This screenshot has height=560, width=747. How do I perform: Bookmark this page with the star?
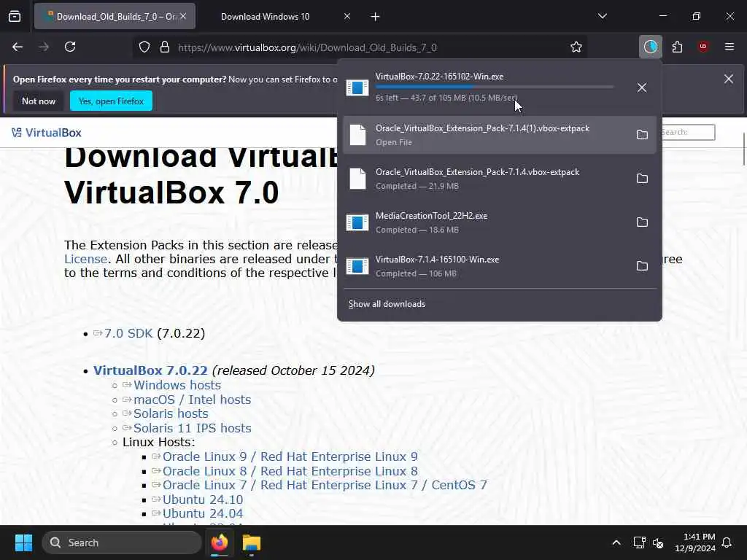(x=576, y=47)
